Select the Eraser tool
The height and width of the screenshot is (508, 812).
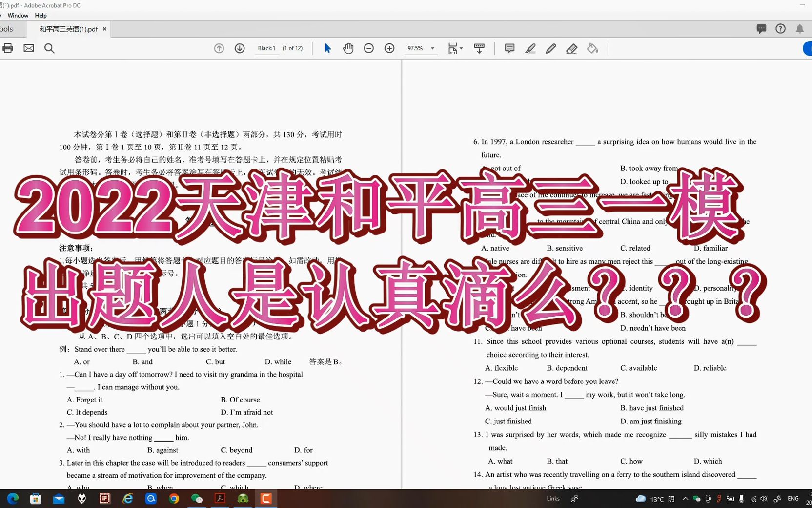(571, 48)
